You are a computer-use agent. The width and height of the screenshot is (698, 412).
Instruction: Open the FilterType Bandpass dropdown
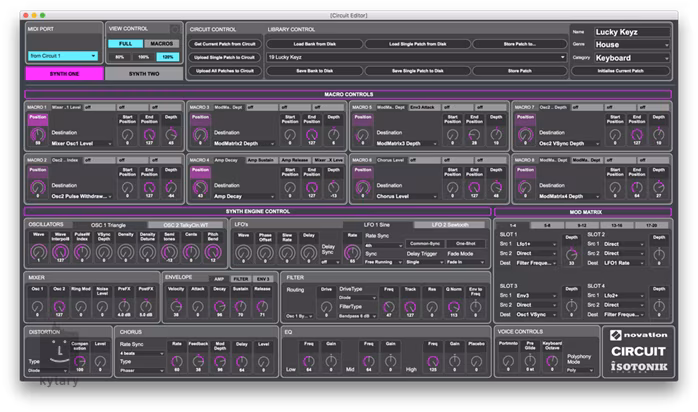click(x=357, y=316)
